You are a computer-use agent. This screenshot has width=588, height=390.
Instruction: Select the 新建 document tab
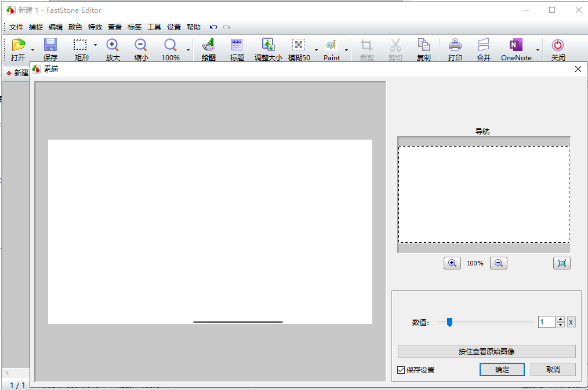pos(17,72)
